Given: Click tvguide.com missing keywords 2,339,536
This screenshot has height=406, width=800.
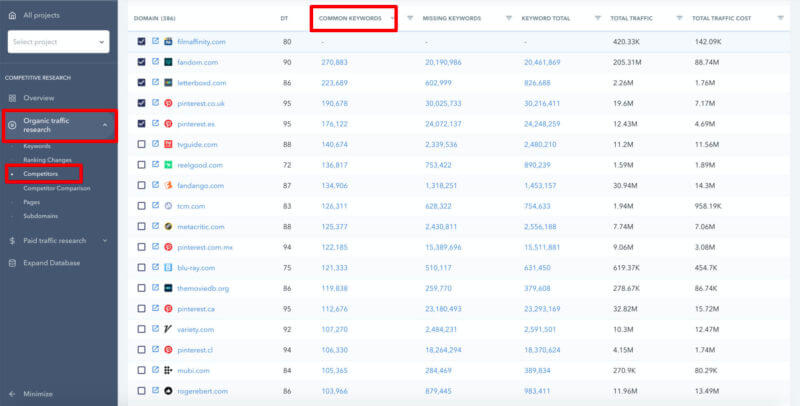Looking at the screenshot, I should coord(441,144).
